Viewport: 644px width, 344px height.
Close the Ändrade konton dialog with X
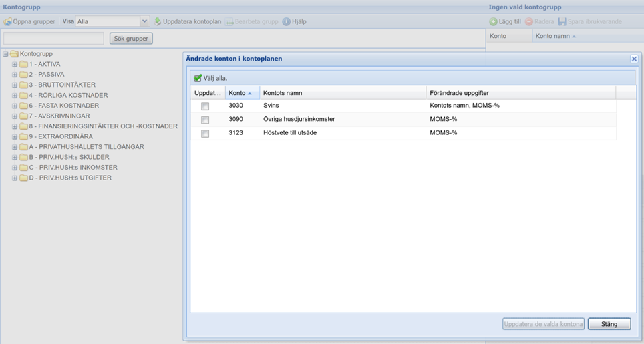[x=634, y=59]
